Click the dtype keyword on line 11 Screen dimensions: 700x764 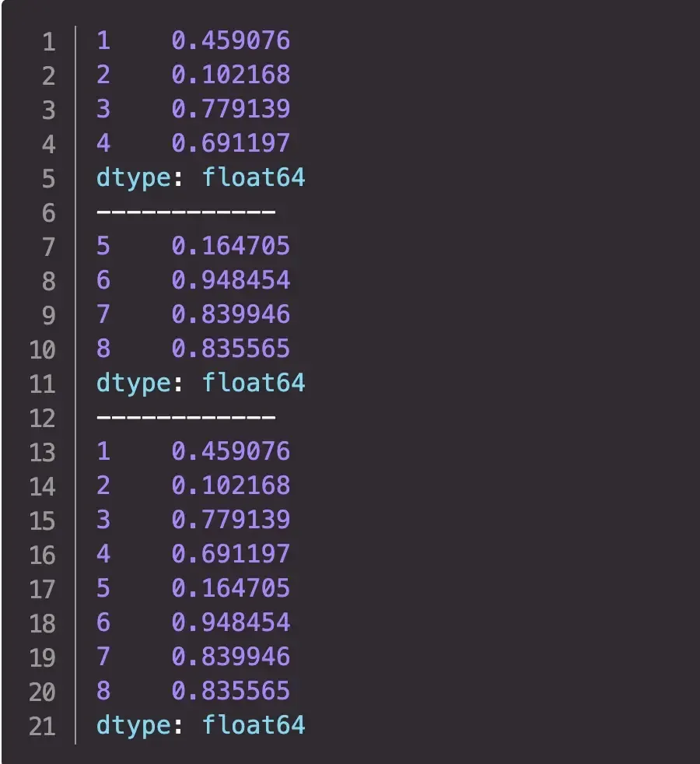[133, 383]
